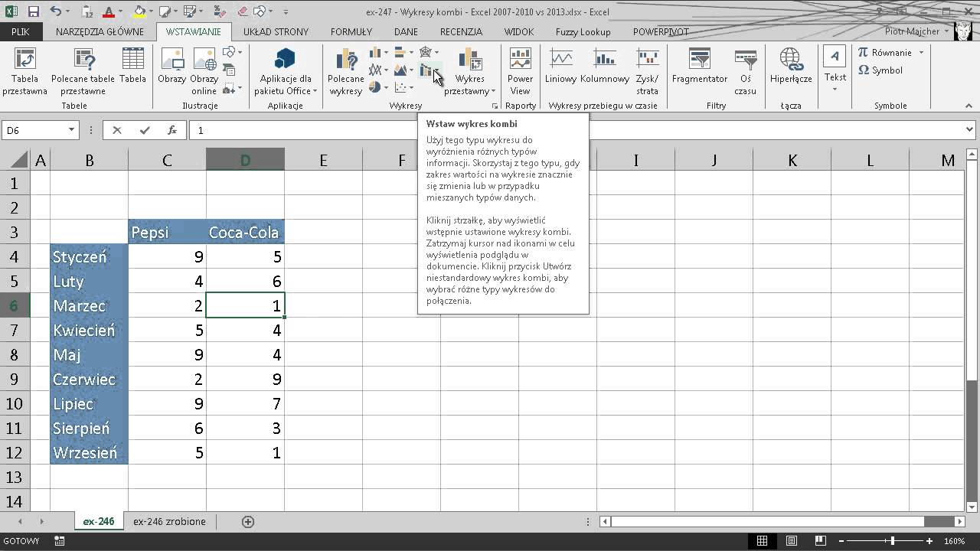This screenshot has width=980, height=551.
Task: Click line chart icon in Wykresy group
Action: [x=376, y=70]
